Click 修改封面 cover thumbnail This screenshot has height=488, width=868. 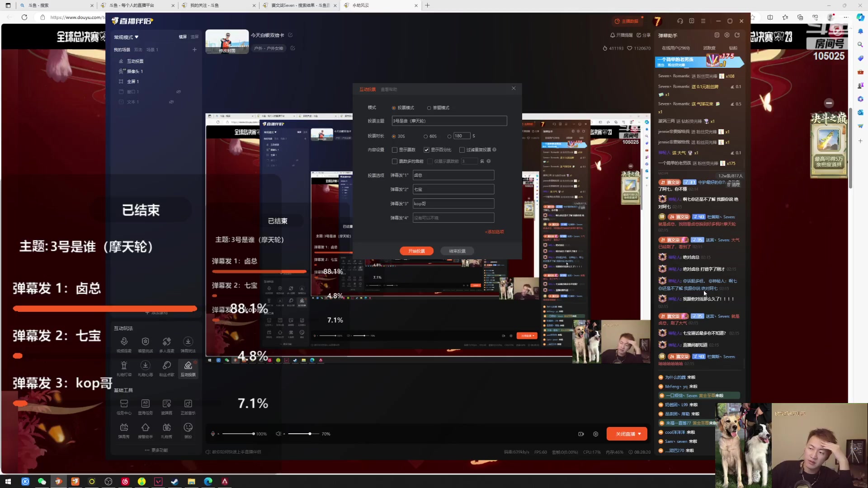227,42
